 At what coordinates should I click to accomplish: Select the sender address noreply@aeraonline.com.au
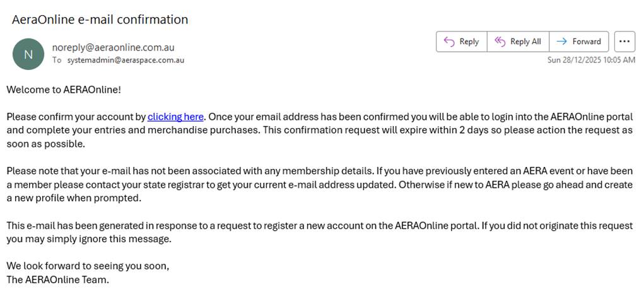[x=113, y=47]
